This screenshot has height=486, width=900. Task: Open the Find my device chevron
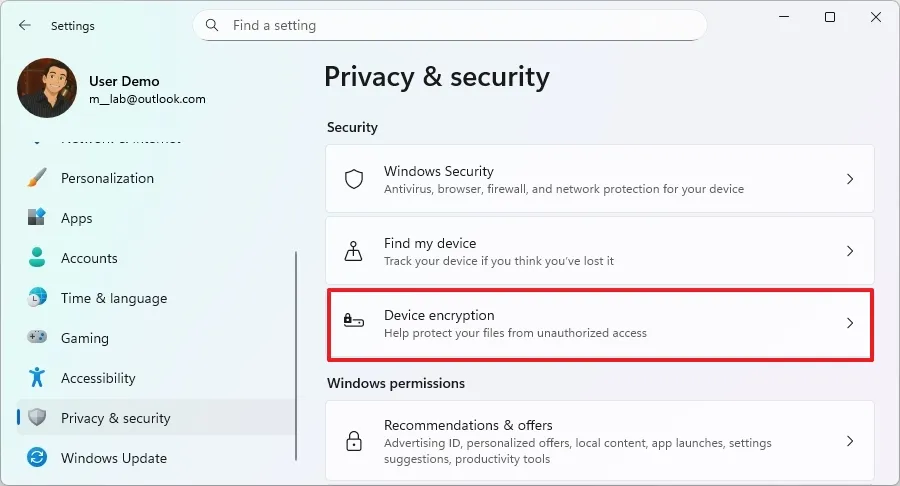(x=849, y=252)
